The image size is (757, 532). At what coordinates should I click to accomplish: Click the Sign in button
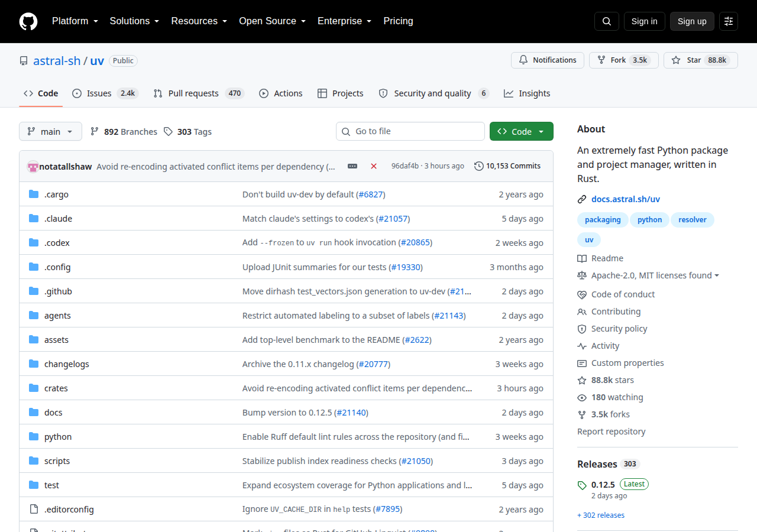[645, 21]
